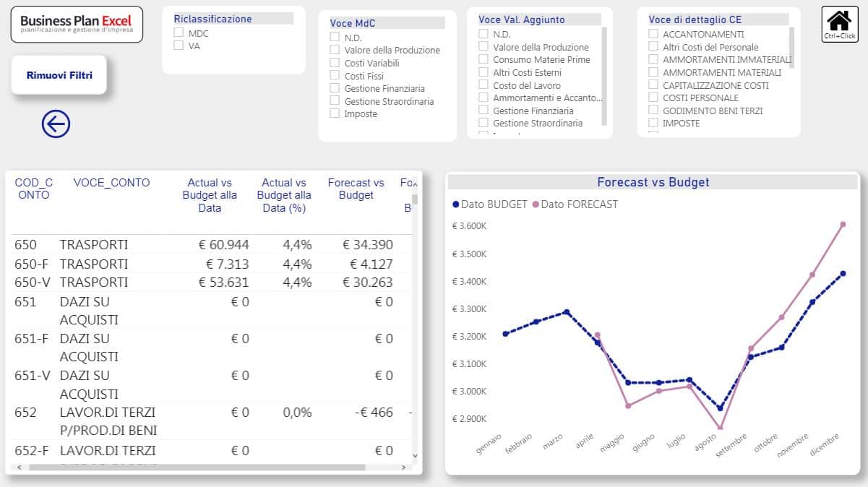Click the Dato BUDGET legend marker
The width and height of the screenshot is (868, 487).
click(455, 204)
